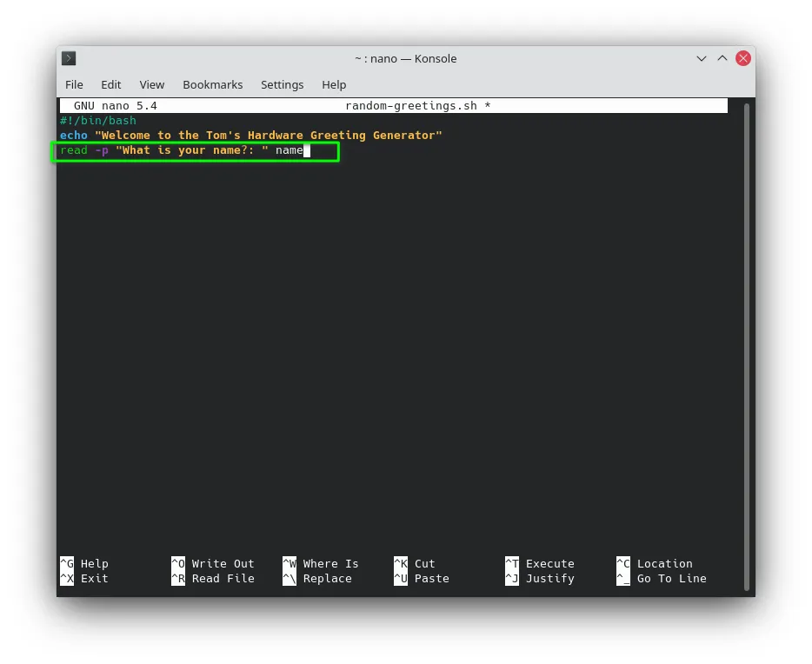Image resolution: width=812 pixels, height=664 pixels.
Task: Open the Settings menu
Action: click(x=283, y=85)
